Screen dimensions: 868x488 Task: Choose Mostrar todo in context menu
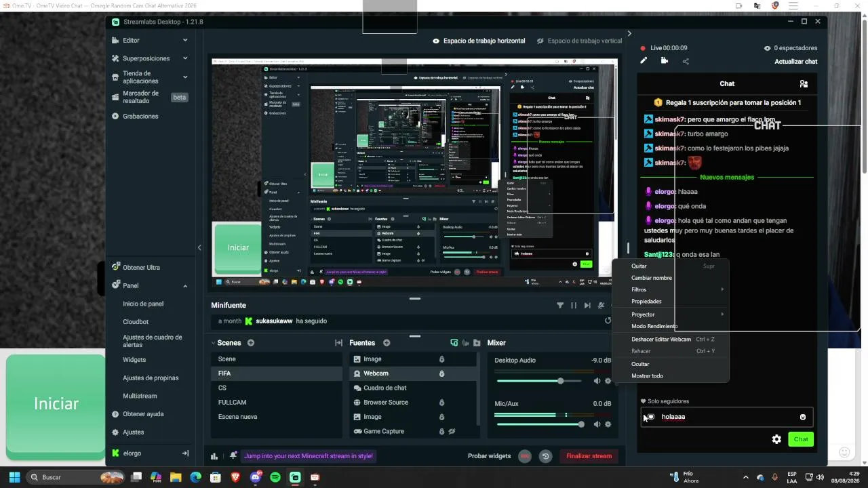click(671, 376)
